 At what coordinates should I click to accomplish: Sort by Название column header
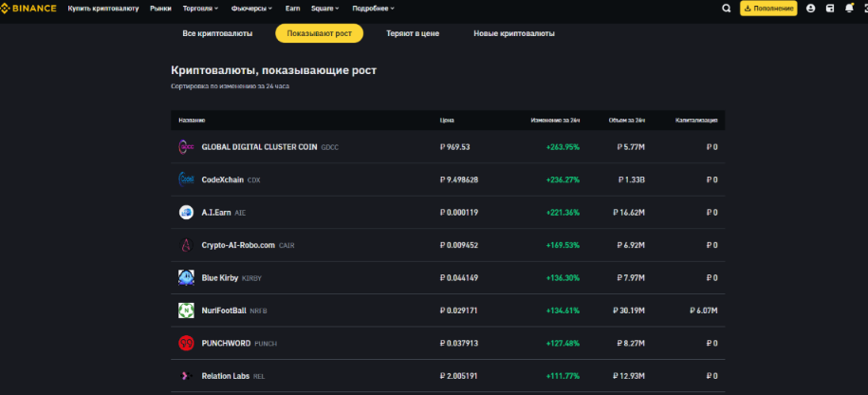point(192,121)
